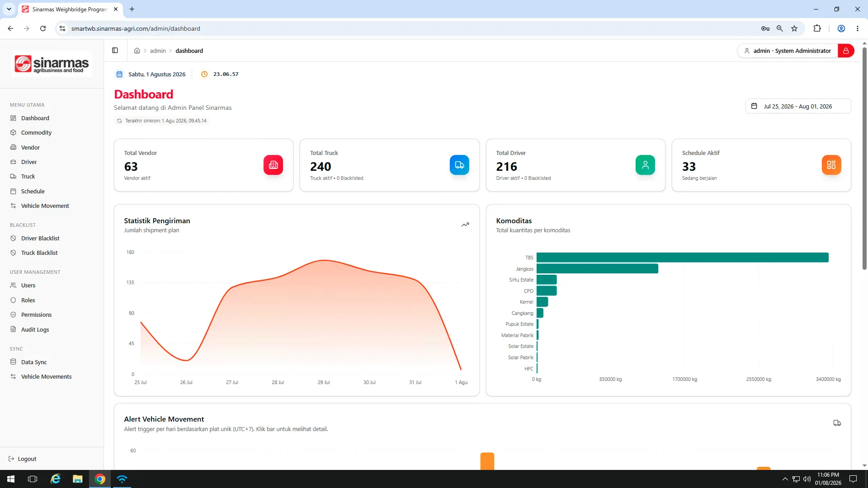
Task: Click the dashboard breadcrumb link
Action: pyautogui.click(x=189, y=51)
